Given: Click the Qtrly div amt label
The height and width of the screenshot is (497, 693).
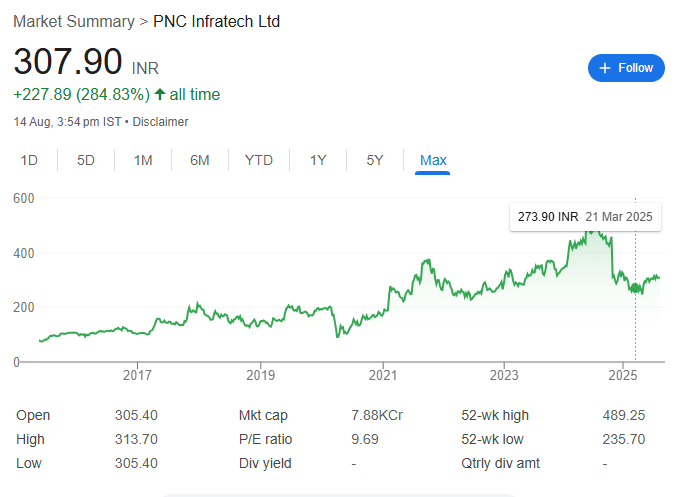Looking at the screenshot, I should point(500,463).
